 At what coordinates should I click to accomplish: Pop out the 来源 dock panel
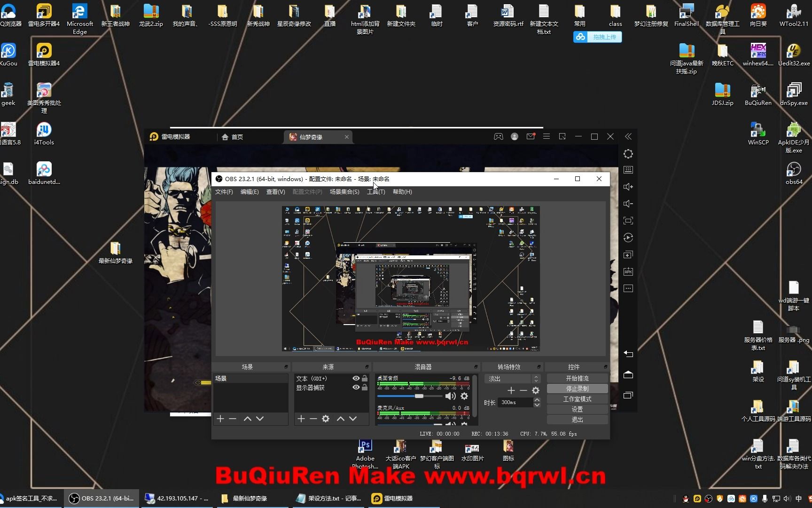click(x=367, y=367)
